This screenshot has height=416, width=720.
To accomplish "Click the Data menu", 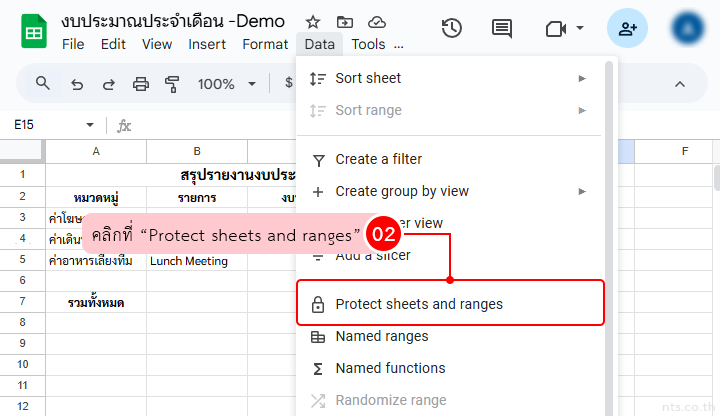I will (x=320, y=44).
